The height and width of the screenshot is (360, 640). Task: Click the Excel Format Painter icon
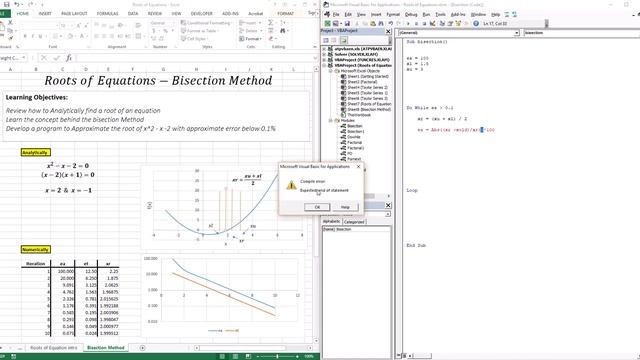pyautogui.click(x=10, y=38)
